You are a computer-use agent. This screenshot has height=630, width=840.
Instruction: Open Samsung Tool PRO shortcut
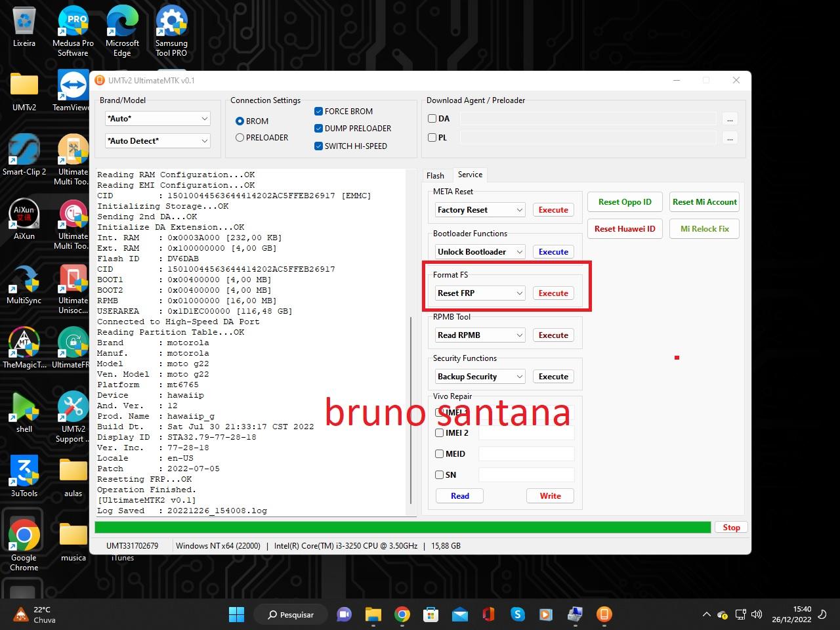pyautogui.click(x=171, y=31)
